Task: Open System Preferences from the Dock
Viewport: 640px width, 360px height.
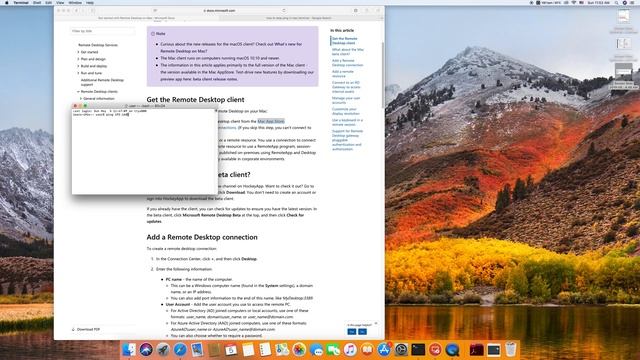Action: coord(401,350)
